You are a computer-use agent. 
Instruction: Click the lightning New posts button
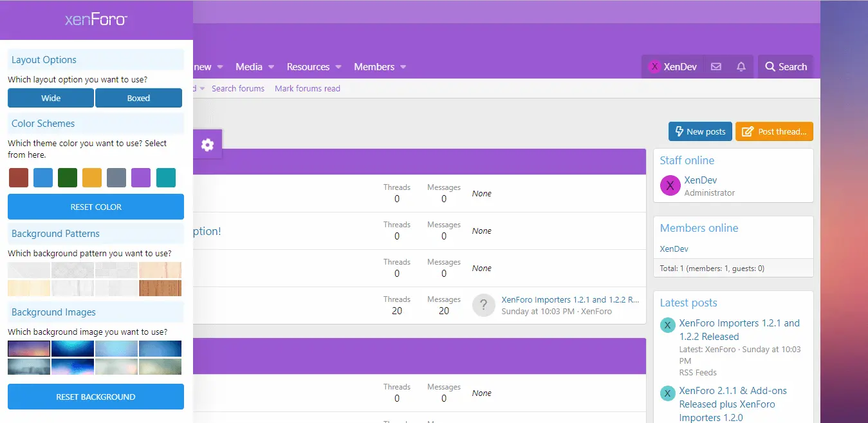[700, 131]
